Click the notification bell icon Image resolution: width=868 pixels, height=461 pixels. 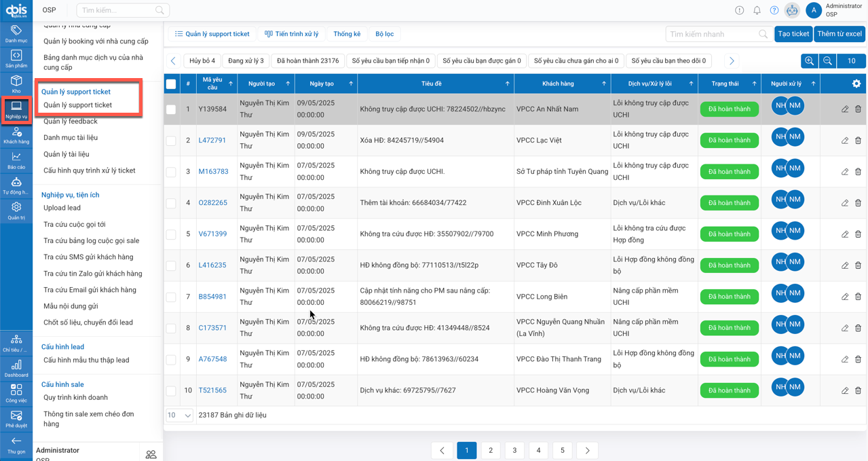(757, 10)
